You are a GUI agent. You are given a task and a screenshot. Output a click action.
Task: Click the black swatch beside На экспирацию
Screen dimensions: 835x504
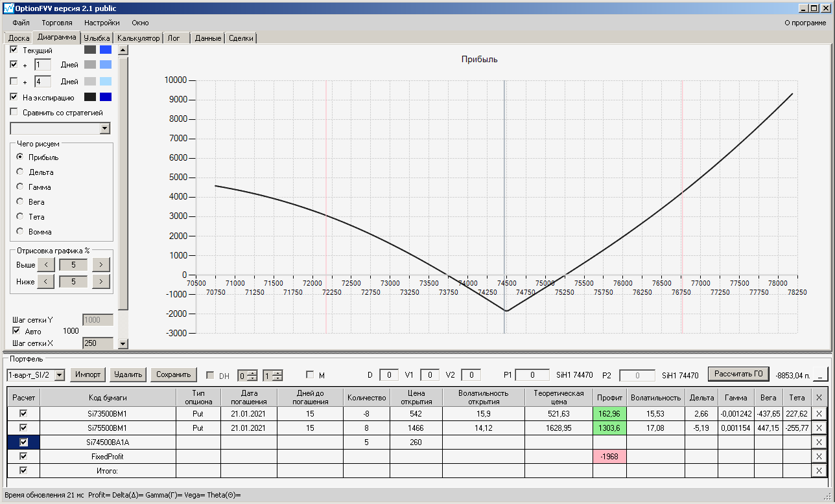click(90, 97)
